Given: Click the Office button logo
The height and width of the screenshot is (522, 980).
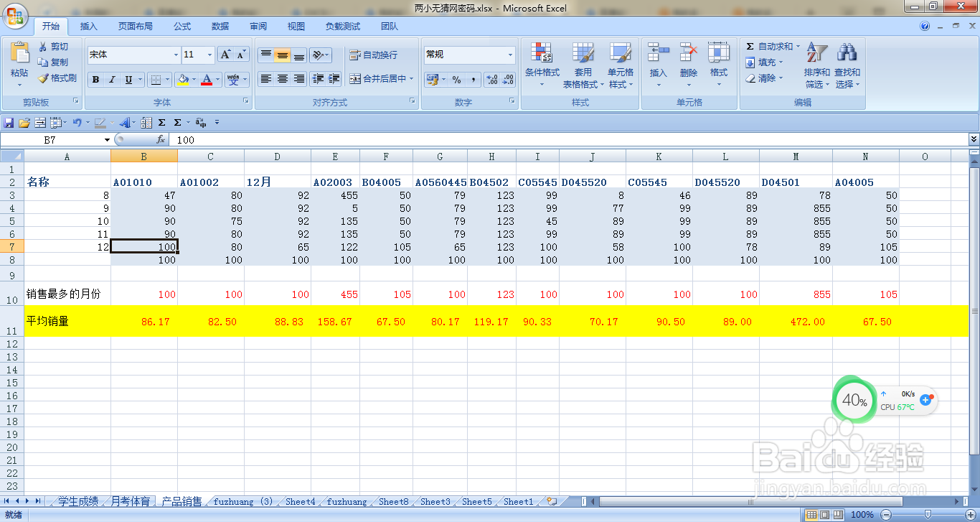Looking at the screenshot, I should point(14,15).
